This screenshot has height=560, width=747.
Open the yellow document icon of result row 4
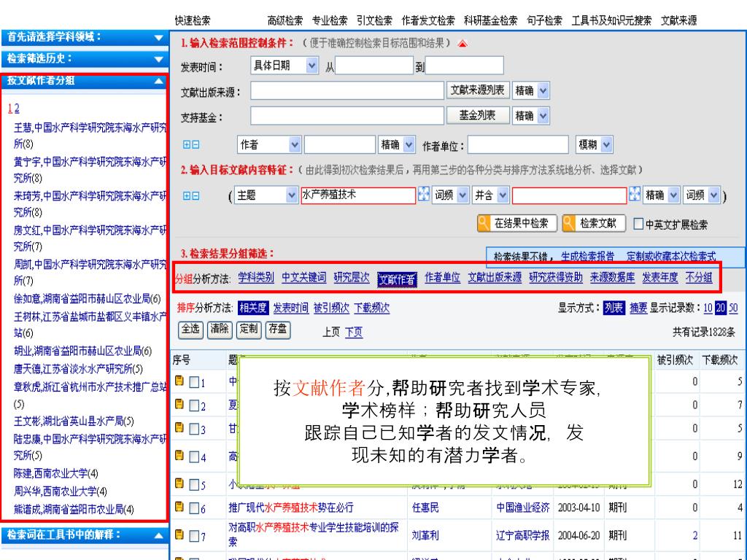coord(179,456)
